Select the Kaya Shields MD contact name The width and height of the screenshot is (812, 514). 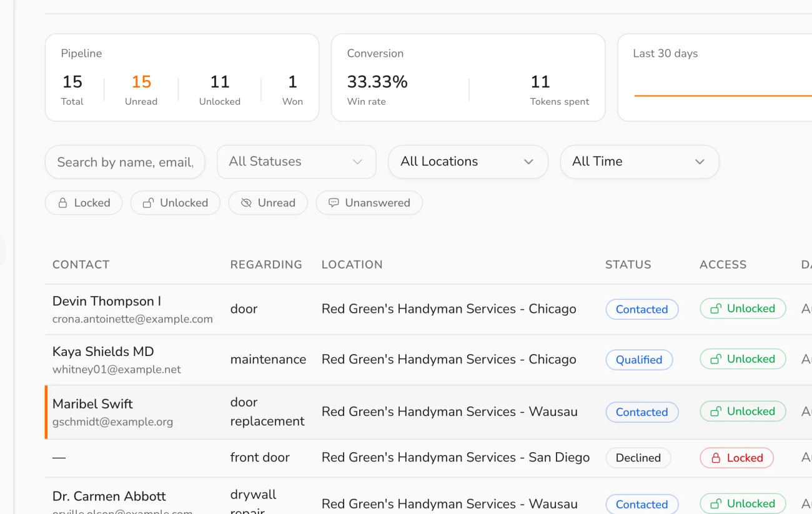click(x=103, y=352)
